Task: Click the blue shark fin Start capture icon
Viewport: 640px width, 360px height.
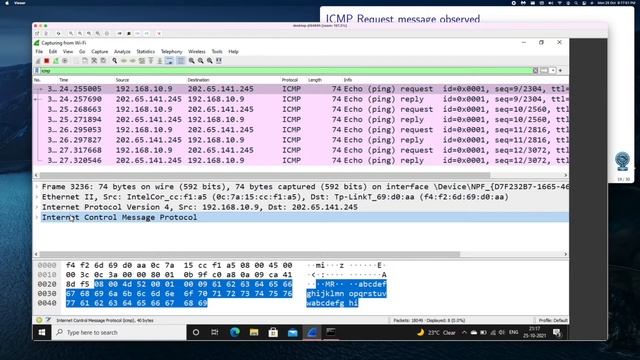Action: coord(38,61)
